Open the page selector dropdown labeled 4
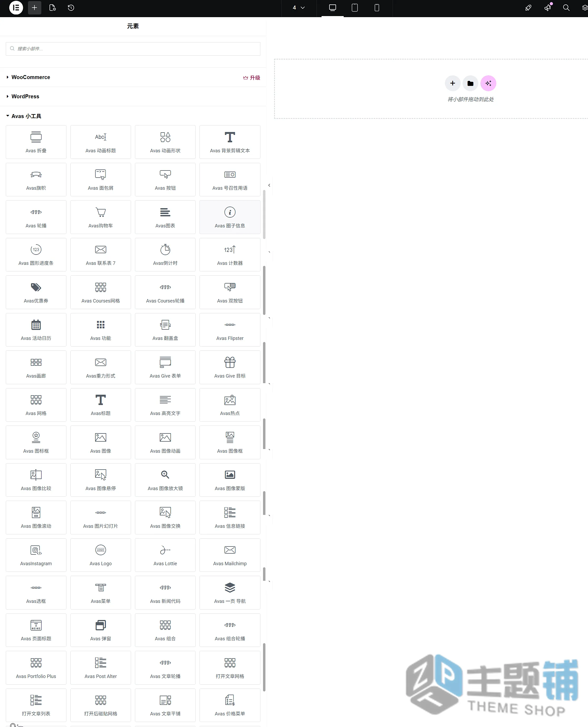588x727 pixels. [299, 8]
